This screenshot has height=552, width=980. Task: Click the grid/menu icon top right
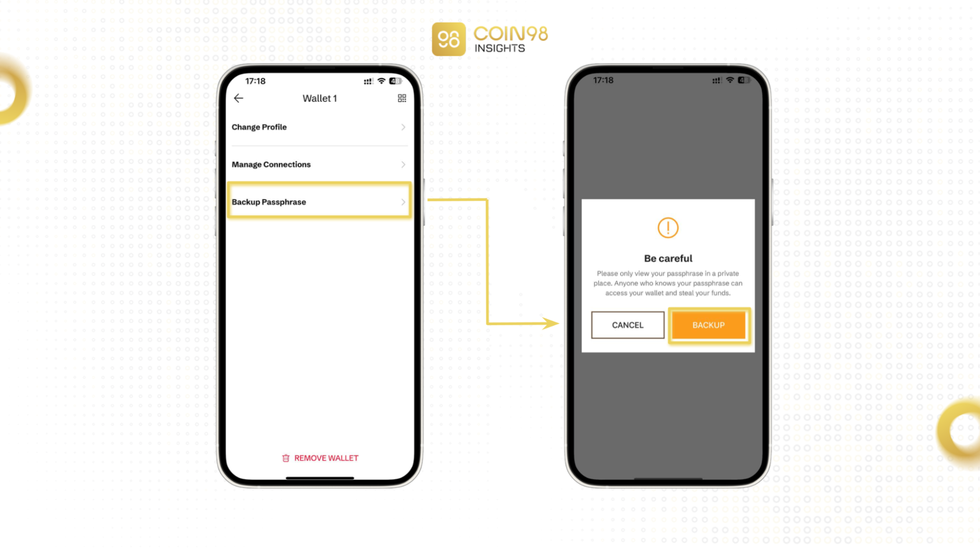[x=402, y=98]
